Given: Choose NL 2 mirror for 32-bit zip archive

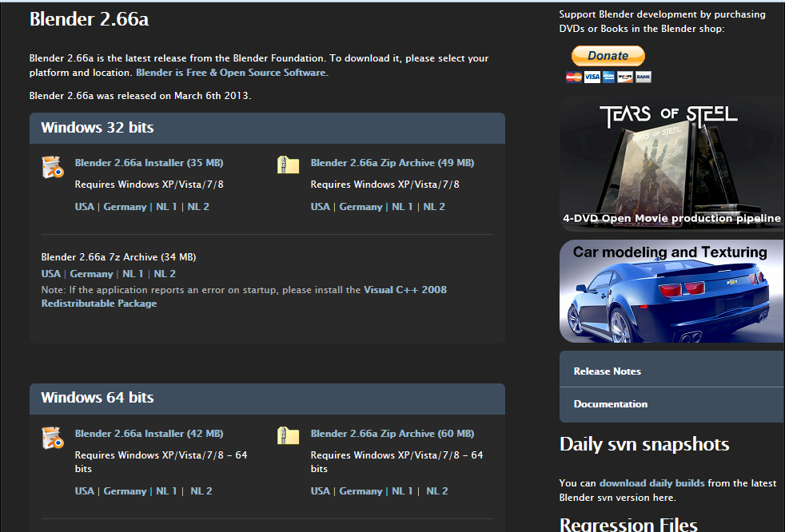Looking at the screenshot, I should click(x=434, y=207).
